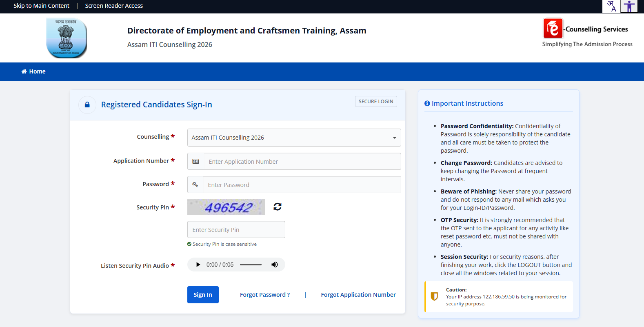Click the key icon in Password field
Screen dimensions: 644x327
195,185
